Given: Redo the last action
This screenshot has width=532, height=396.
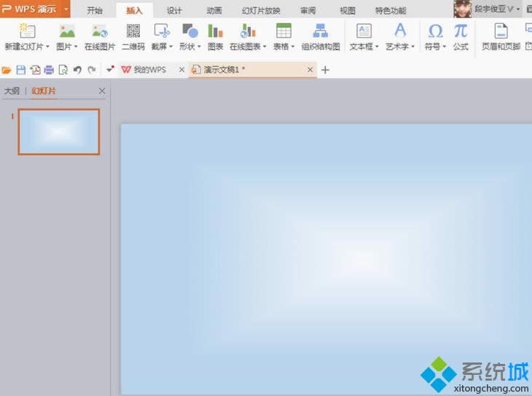Looking at the screenshot, I should point(92,70).
